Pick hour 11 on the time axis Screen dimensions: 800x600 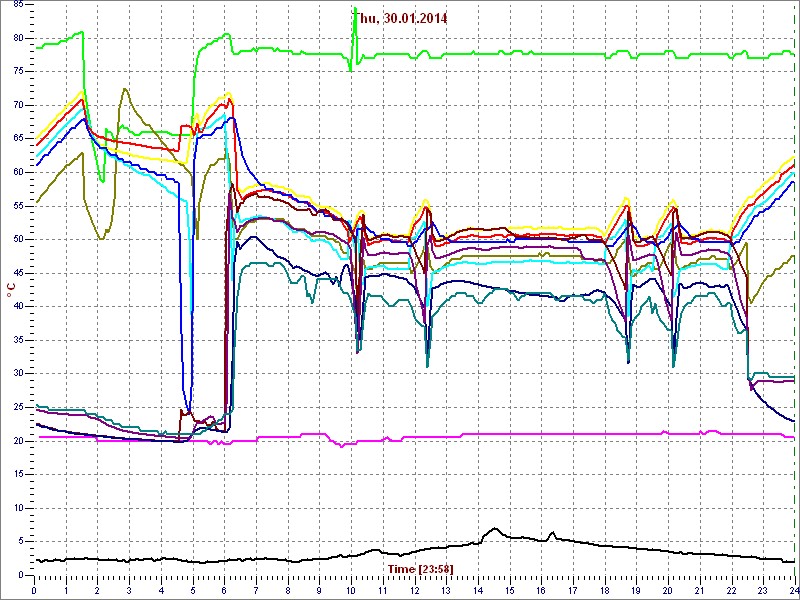tap(382, 590)
